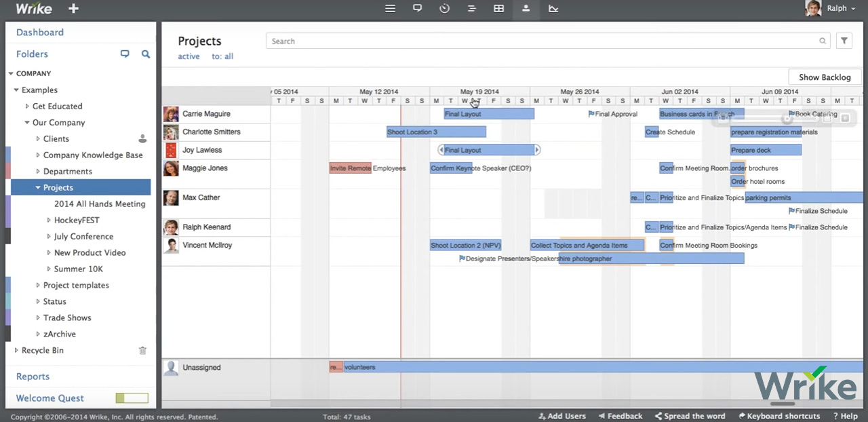This screenshot has height=422, width=868.
Task: Switch to the Gantt timeline view icon
Action: pos(471,9)
